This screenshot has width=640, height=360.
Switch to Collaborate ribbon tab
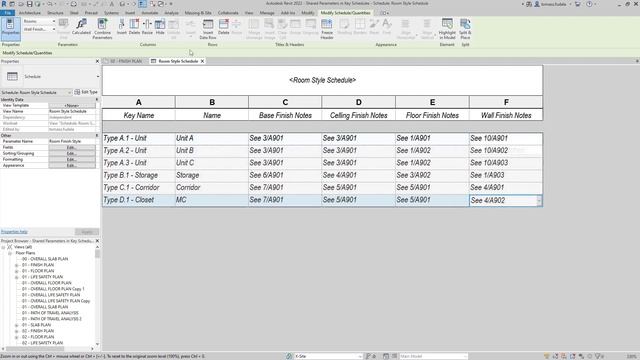click(x=228, y=13)
